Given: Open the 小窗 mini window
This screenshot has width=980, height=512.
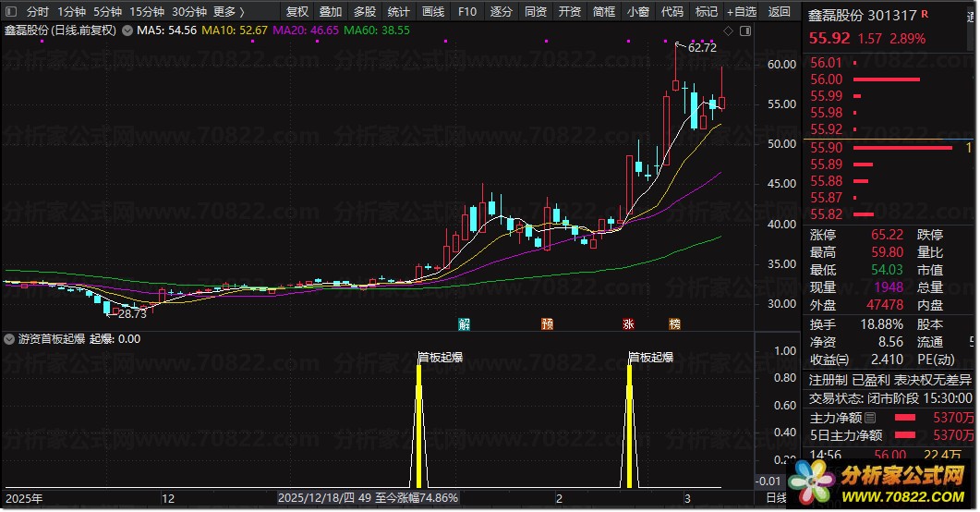Looking at the screenshot, I should click(x=637, y=11).
